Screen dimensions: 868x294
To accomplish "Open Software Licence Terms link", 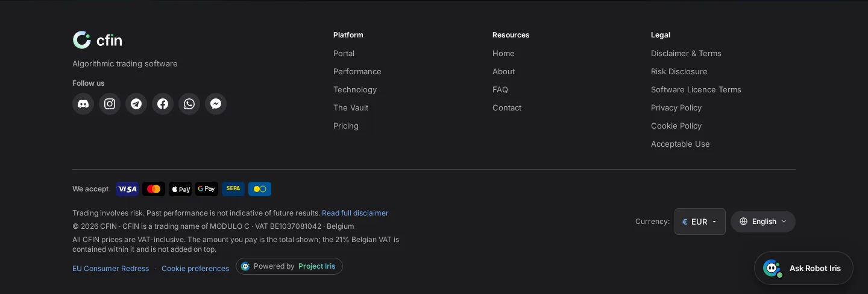I will pos(696,89).
